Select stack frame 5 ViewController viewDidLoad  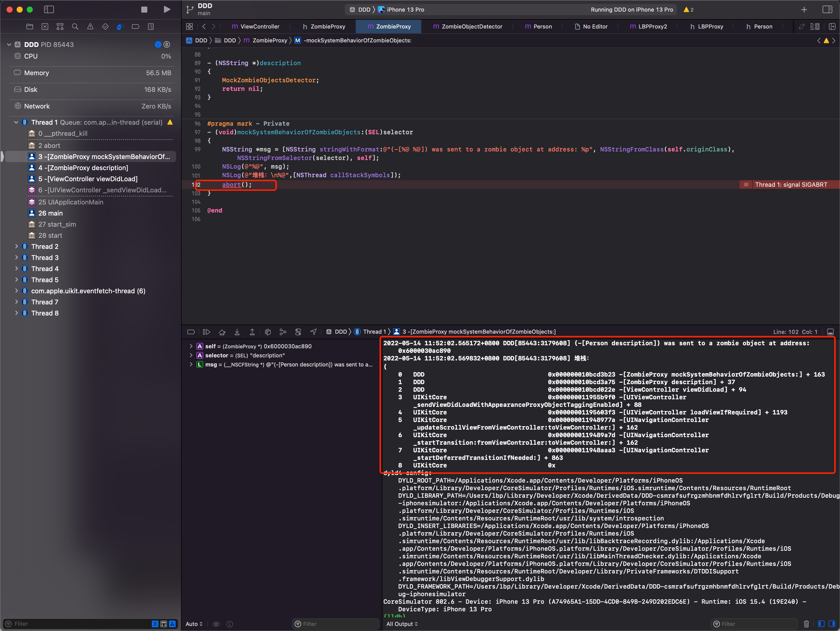point(88,179)
